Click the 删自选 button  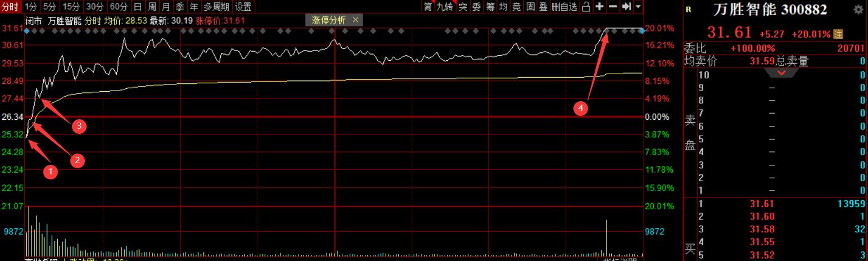[x=564, y=7]
